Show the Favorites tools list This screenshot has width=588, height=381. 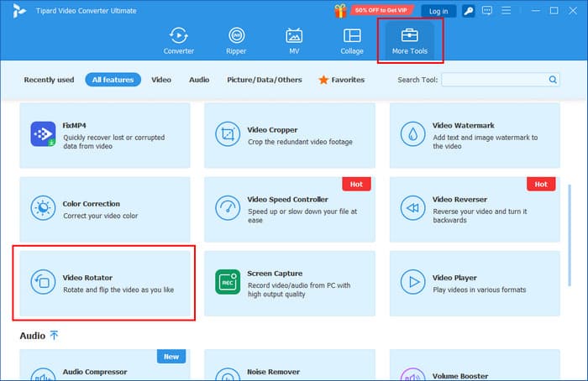click(341, 80)
